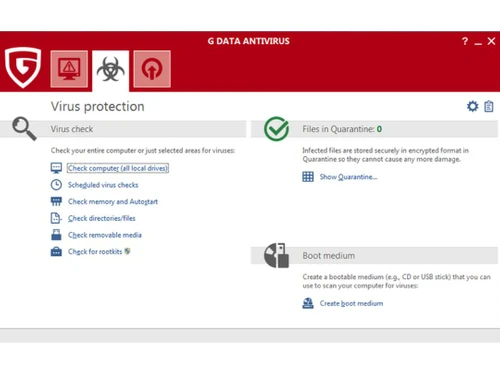Click the document icon for directories check
The height and width of the screenshot is (375, 500).
point(56,218)
